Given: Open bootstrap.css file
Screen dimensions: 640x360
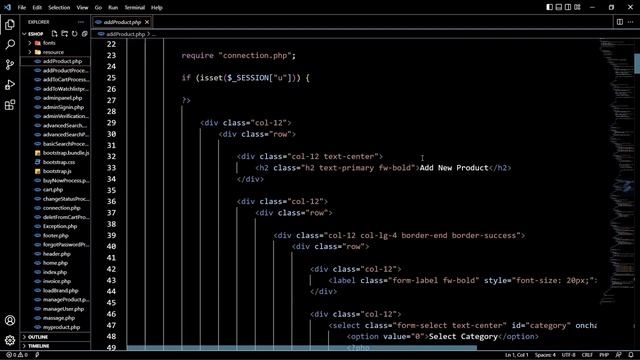Looking at the screenshot, I should click(56, 162).
